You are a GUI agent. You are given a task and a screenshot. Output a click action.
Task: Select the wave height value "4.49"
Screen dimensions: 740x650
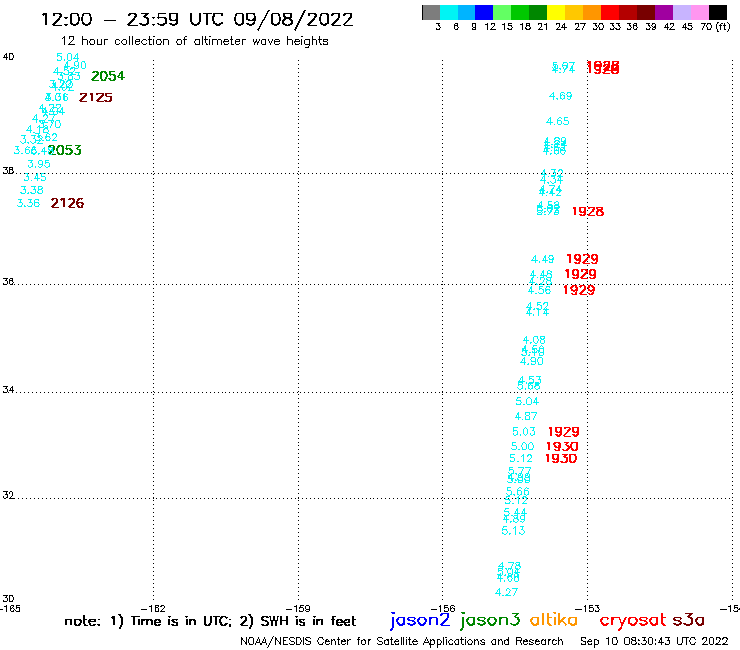click(542, 259)
